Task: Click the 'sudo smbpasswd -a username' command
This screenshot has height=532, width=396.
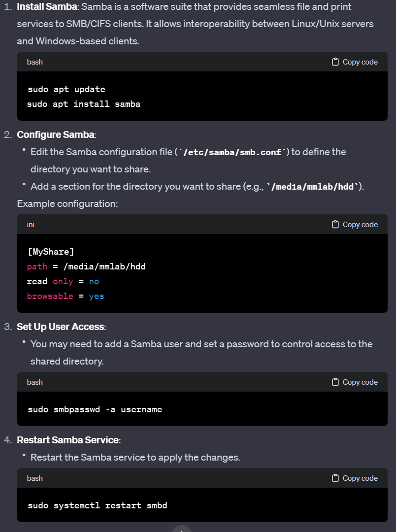Action: point(95,409)
